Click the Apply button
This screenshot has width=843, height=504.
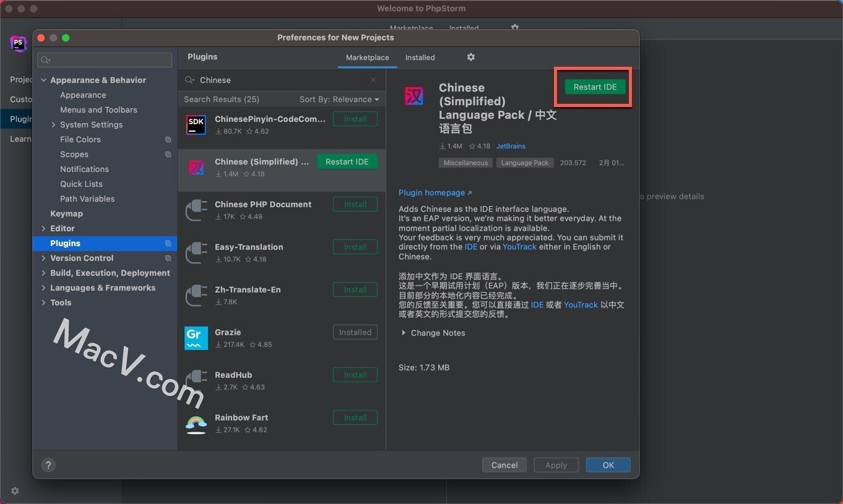[556, 465]
